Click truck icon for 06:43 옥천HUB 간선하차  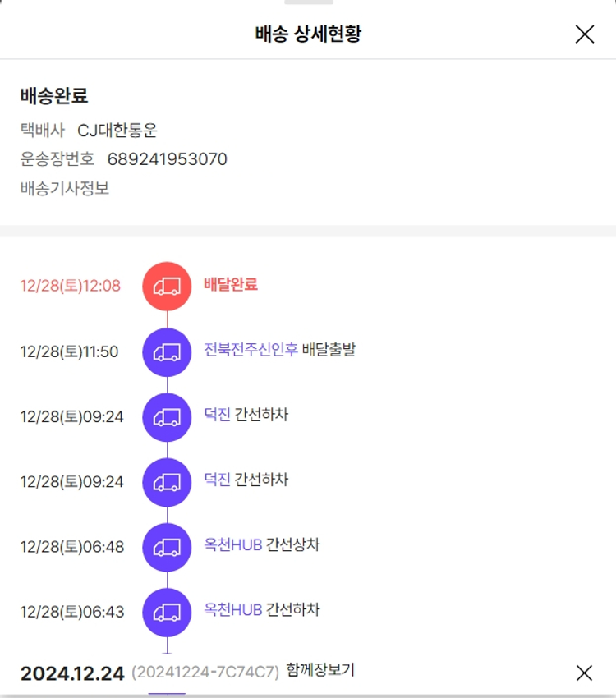(167, 612)
